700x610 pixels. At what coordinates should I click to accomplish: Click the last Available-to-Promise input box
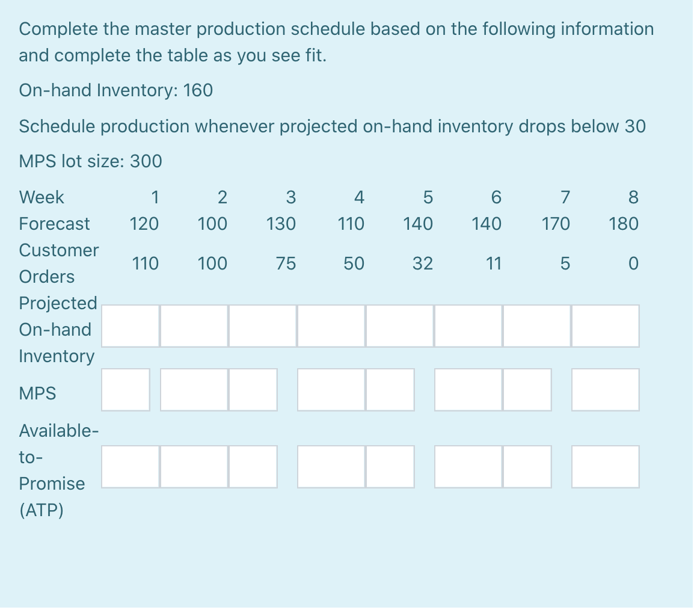tap(605, 466)
